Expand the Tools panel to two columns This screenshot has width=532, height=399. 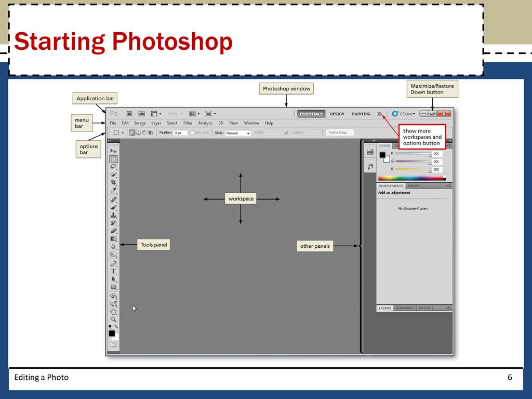tap(109, 140)
